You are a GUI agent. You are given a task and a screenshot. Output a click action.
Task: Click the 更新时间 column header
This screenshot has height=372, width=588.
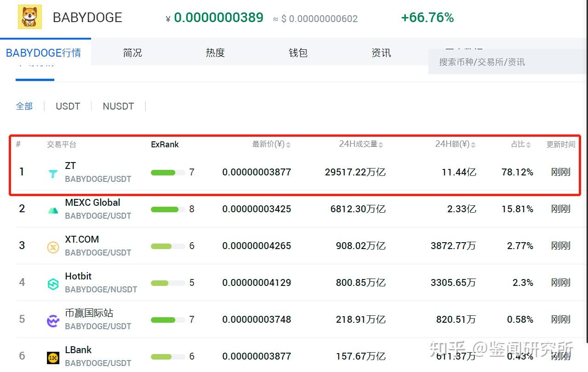tap(561, 145)
